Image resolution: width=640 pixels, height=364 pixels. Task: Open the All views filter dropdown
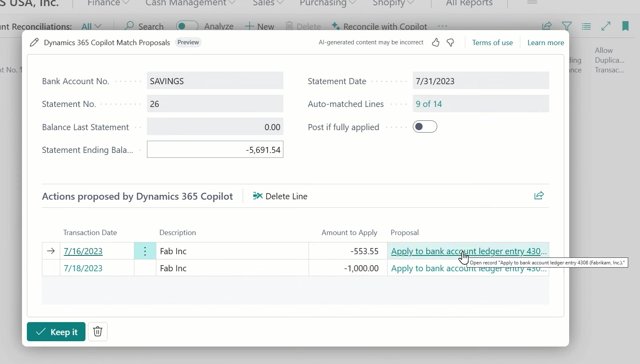coord(91,26)
